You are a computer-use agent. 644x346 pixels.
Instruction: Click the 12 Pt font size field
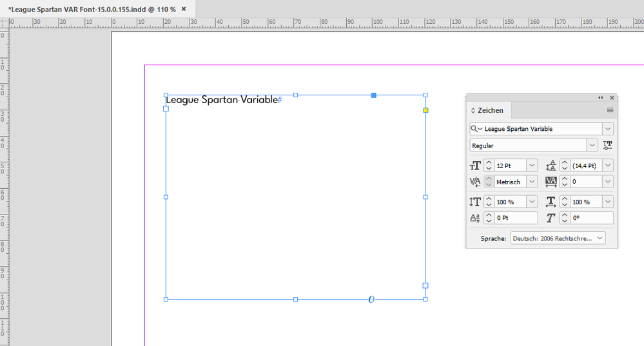point(510,166)
